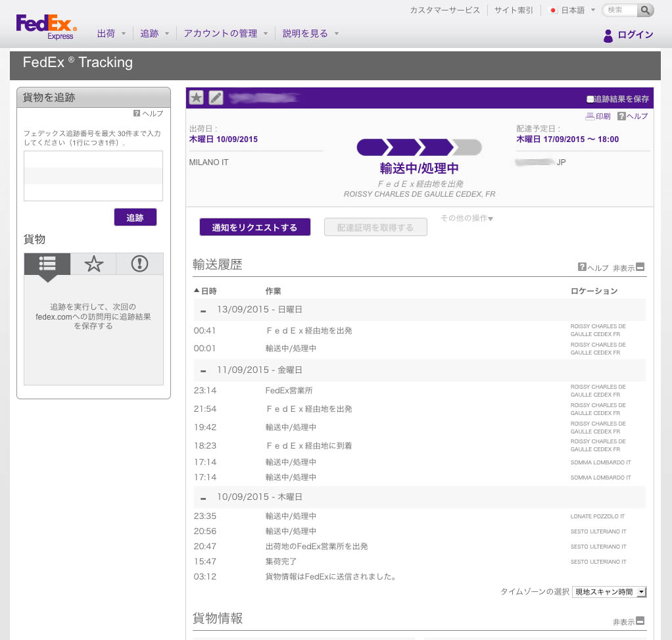The height and width of the screenshot is (640, 672).
Task: Select the shipment list view tab
Action: (x=47, y=264)
